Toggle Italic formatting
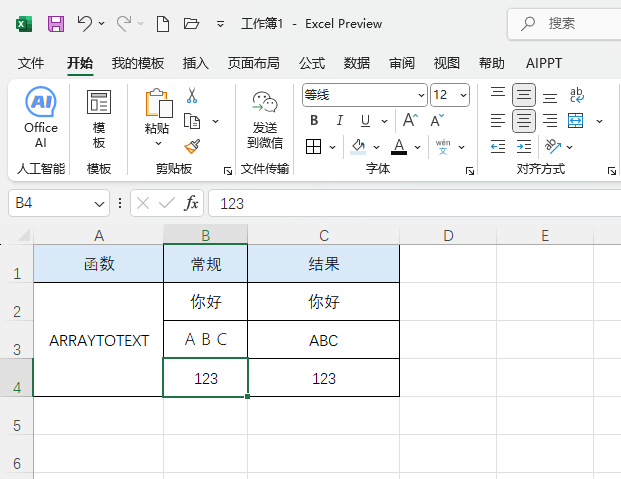This screenshot has height=479, width=621. [x=339, y=120]
